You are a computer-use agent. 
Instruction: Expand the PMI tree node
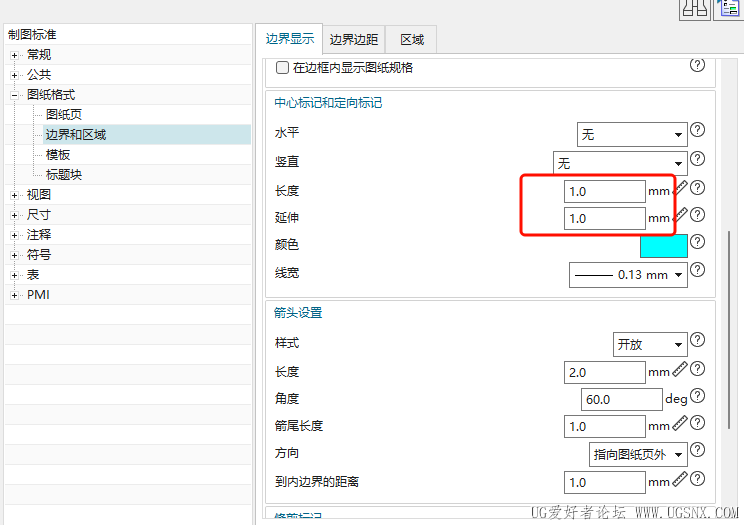click(14, 295)
